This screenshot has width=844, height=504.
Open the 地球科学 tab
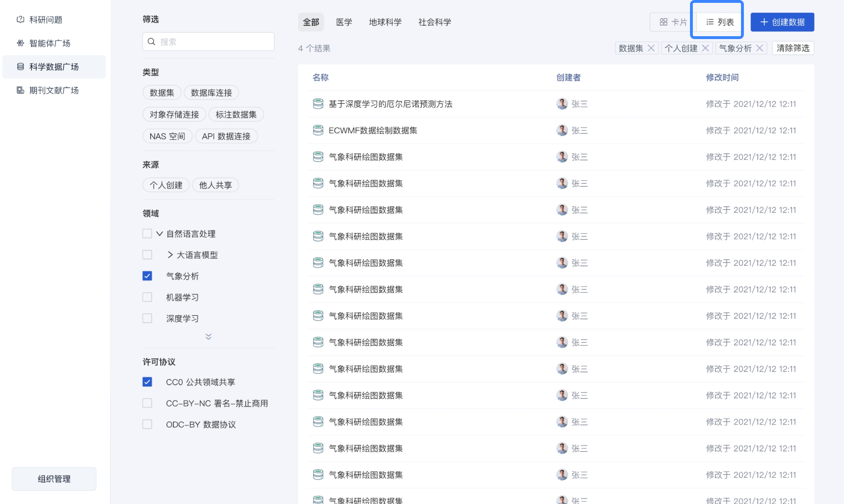(385, 22)
